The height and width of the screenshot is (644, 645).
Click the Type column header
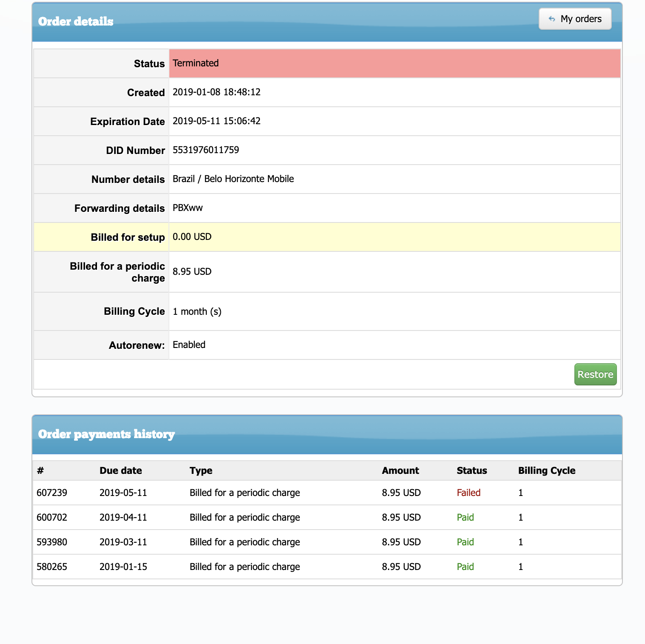[201, 471]
